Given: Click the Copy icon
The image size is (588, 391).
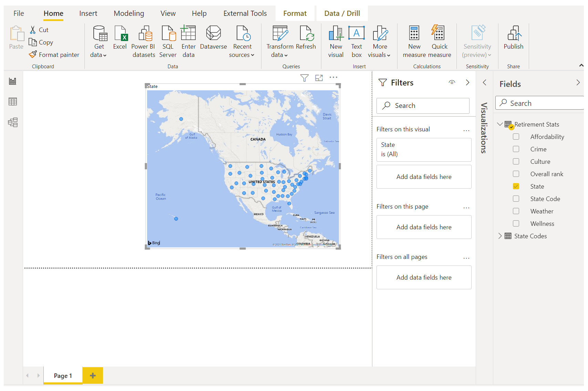Looking at the screenshot, I should pos(33,42).
